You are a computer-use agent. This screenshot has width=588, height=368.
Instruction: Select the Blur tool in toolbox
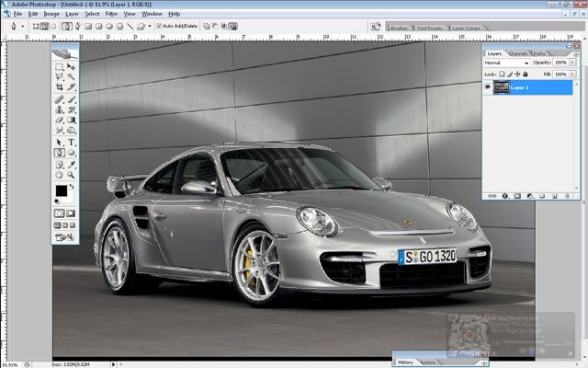click(59, 130)
